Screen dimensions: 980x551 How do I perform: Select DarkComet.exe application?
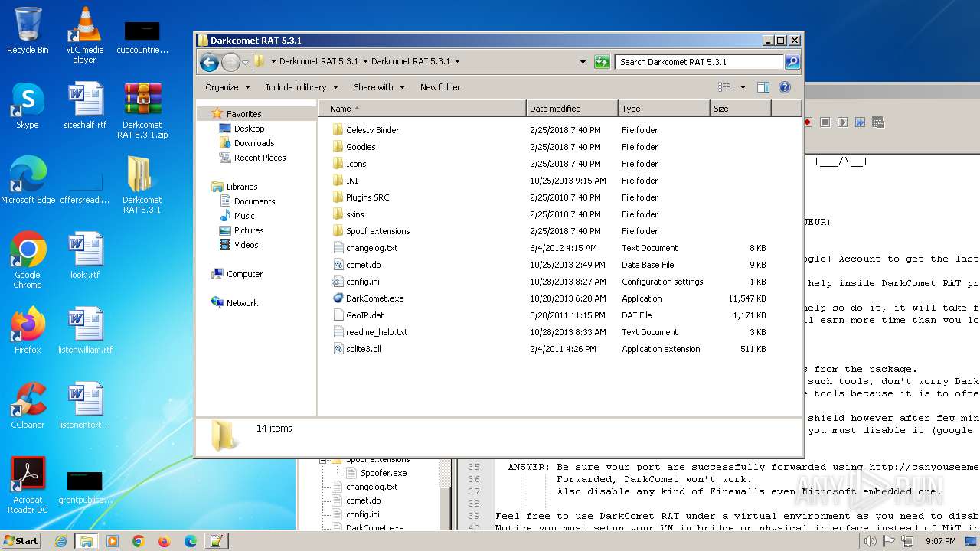[374, 298]
